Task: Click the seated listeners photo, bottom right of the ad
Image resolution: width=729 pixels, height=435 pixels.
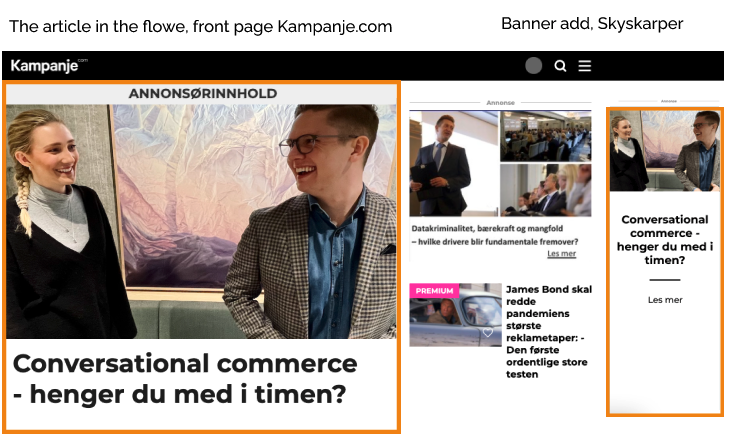Action: pyautogui.click(x=546, y=190)
